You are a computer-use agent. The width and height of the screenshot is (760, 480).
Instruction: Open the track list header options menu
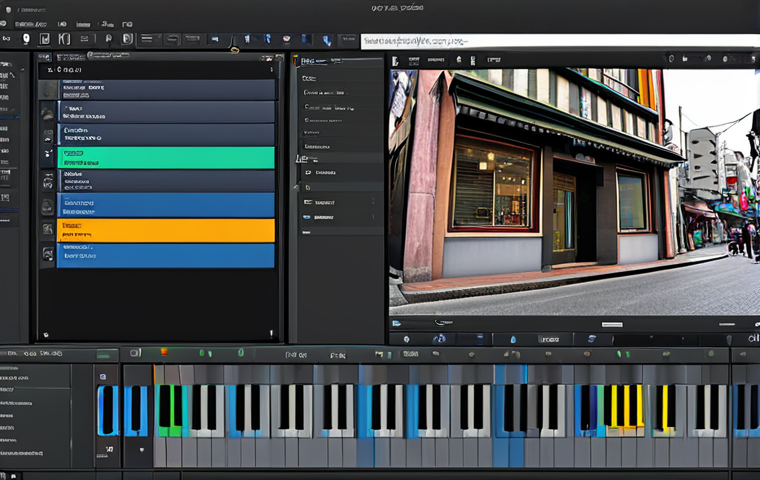pos(271,70)
